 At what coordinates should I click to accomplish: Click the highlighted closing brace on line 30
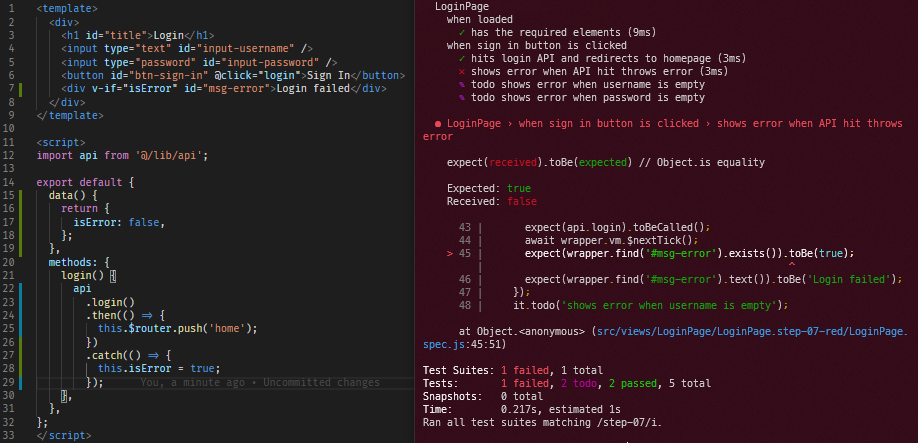click(x=64, y=396)
